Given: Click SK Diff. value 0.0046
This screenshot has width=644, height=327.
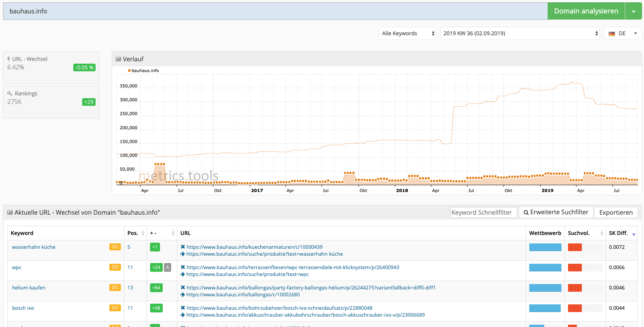Looking at the screenshot, I should click(617, 288).
